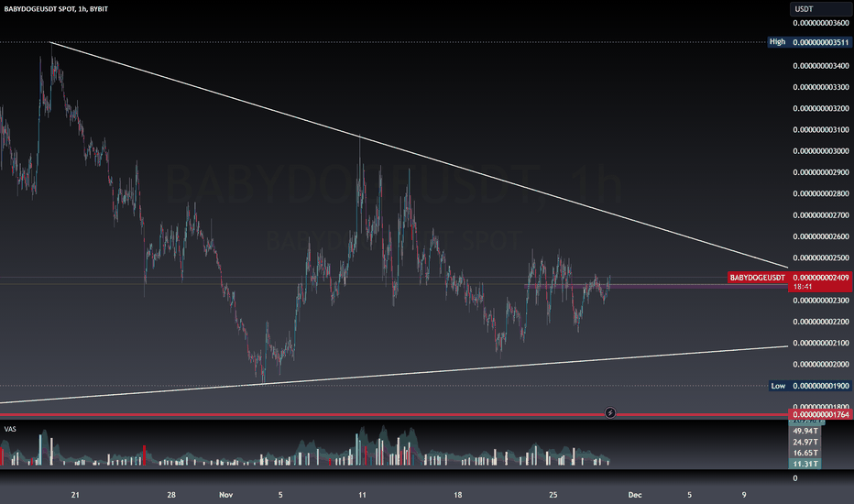Select the BABYDOGEUSDT SPOT, 1h, BYBIT title
Viewport: 854px width, 504px height.
click(56, 9)
